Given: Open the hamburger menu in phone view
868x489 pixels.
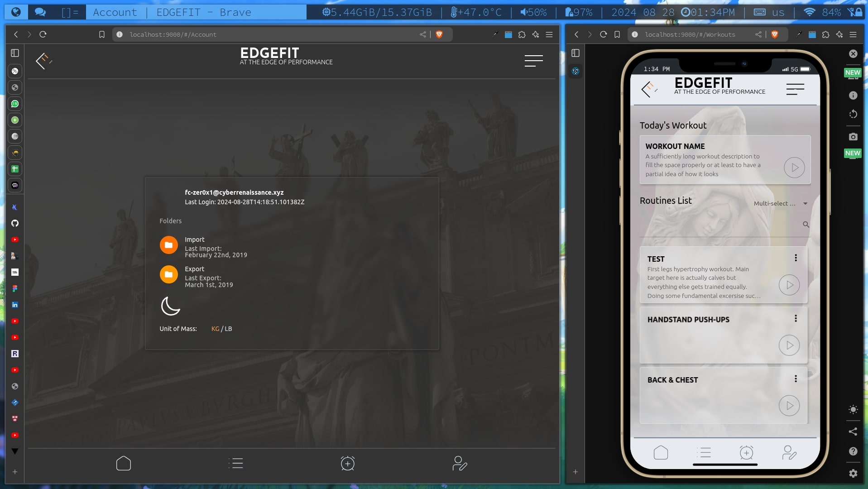Looking at the screenshot, I should coord(795,89).
